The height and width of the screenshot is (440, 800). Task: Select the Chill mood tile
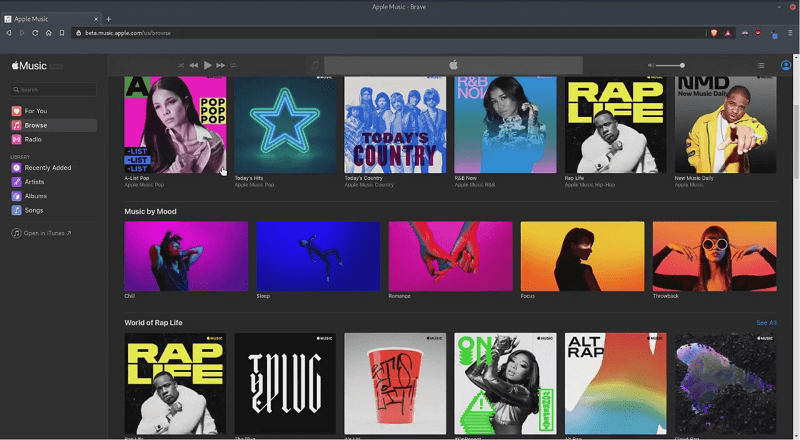186,256
